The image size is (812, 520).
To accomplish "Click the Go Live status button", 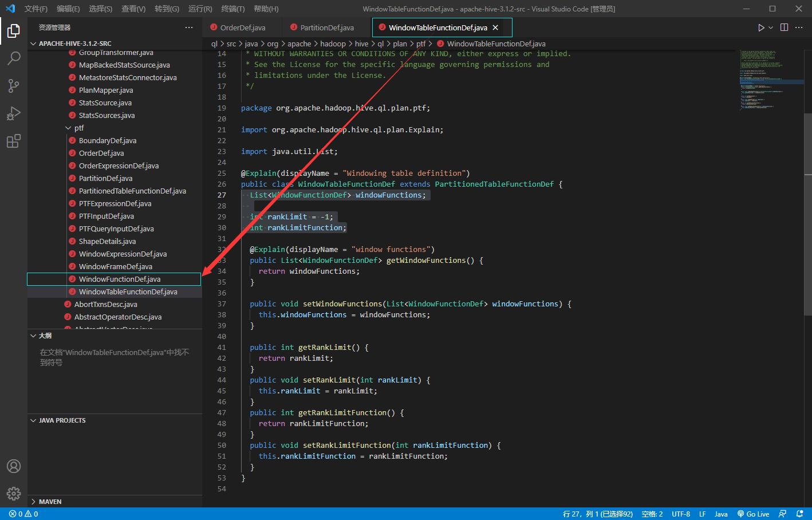I will [x=753, y=514].
